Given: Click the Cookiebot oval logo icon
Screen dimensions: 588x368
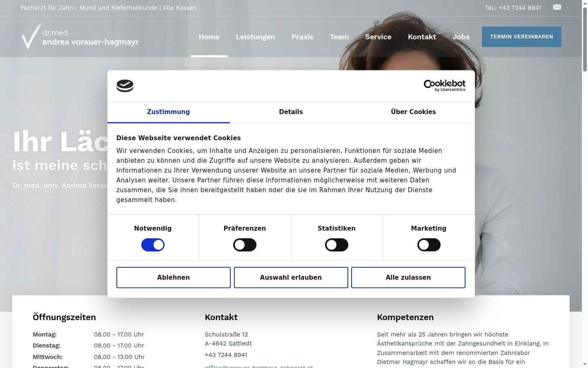Looking at the screenshot, I should (125, 86).
